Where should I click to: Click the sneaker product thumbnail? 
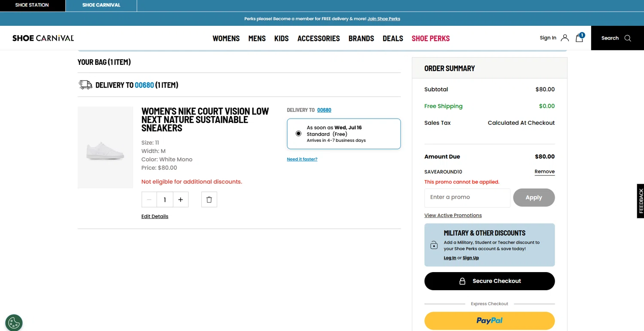(105, 147)
